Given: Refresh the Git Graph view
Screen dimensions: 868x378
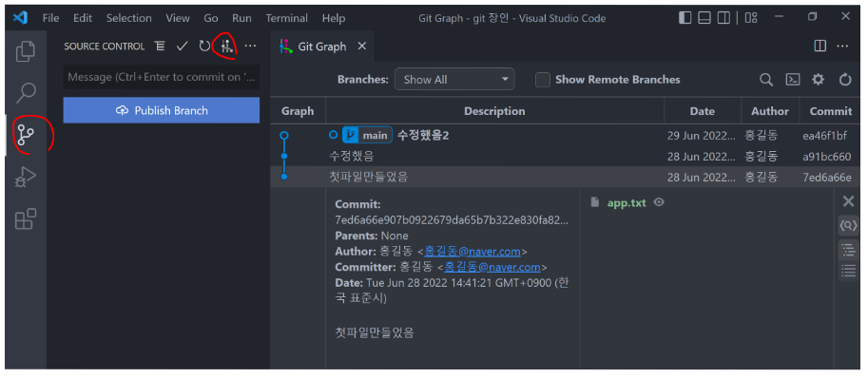Looking at the screenshot, I should tap(845, 80).
